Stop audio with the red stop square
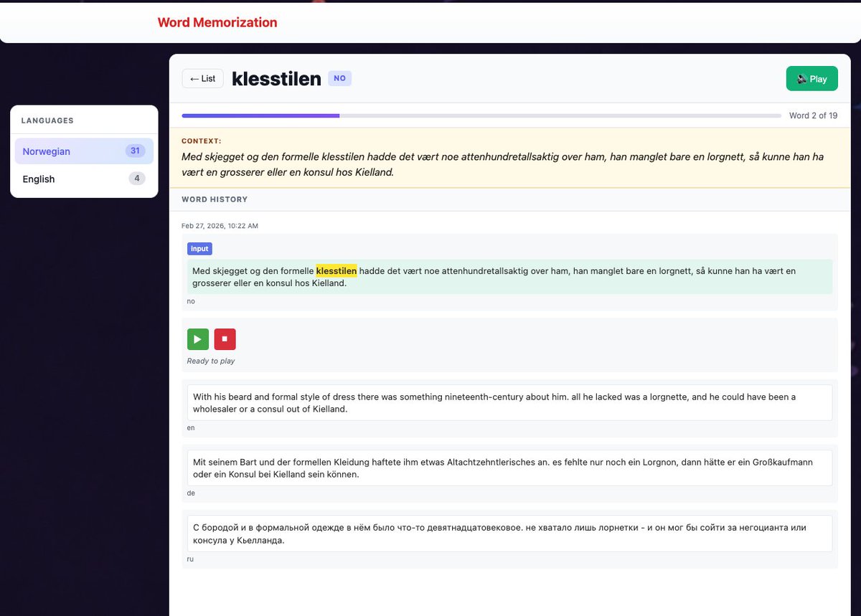This screenshot has width=861, height=616. click(225, 339)
